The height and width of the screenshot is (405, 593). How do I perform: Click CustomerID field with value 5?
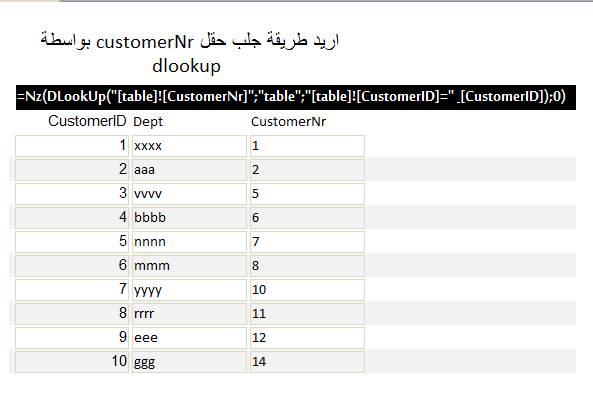(72, 242)
